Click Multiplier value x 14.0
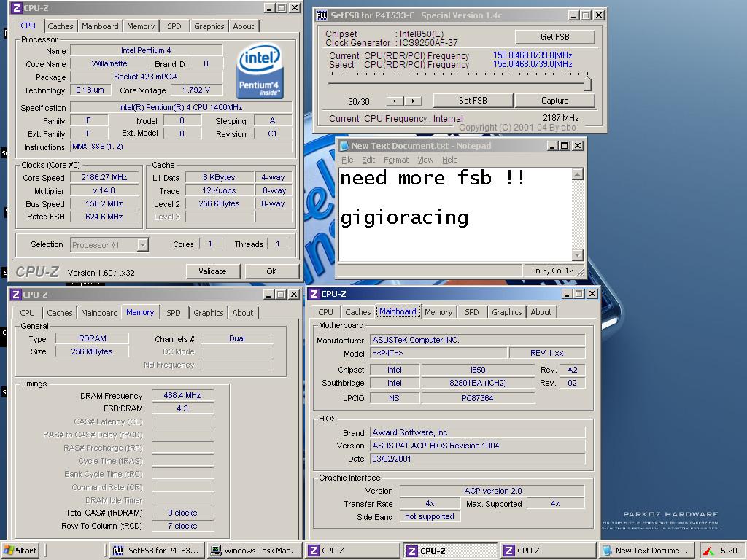 104,190
